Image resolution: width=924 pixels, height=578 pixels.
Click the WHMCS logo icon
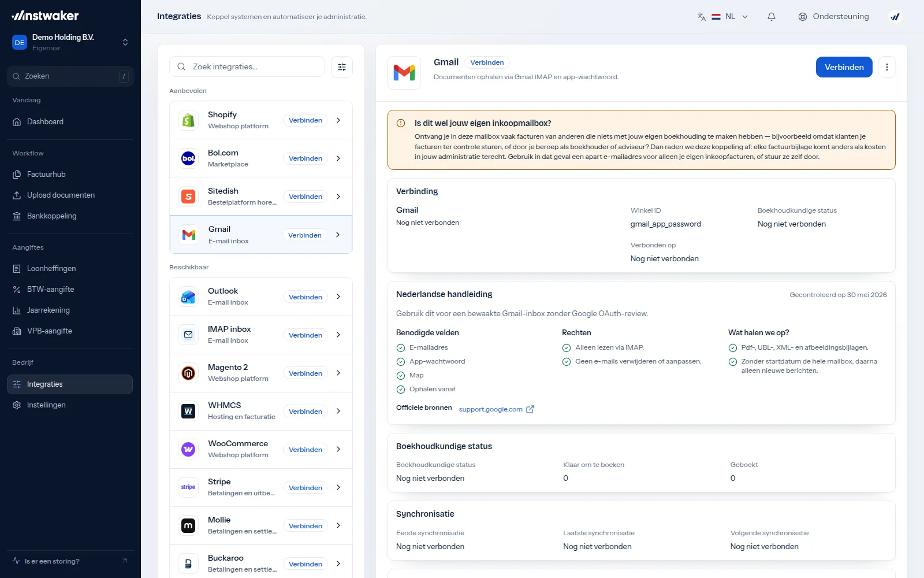(188, 411)
